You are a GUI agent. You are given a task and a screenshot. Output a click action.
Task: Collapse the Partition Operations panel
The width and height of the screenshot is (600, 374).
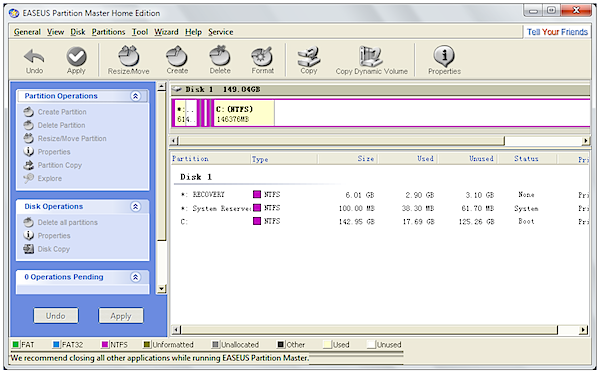click(135, 96)
